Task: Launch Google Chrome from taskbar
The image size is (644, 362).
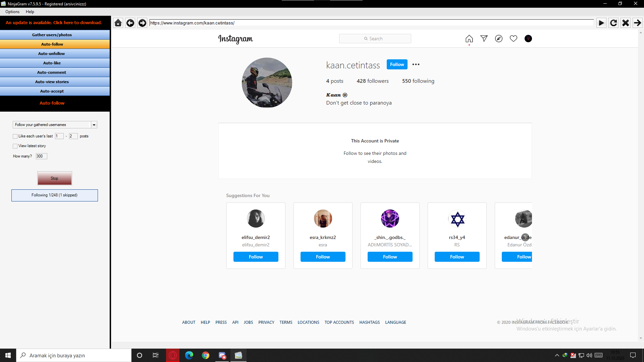Action: click(x=206, y=355)
